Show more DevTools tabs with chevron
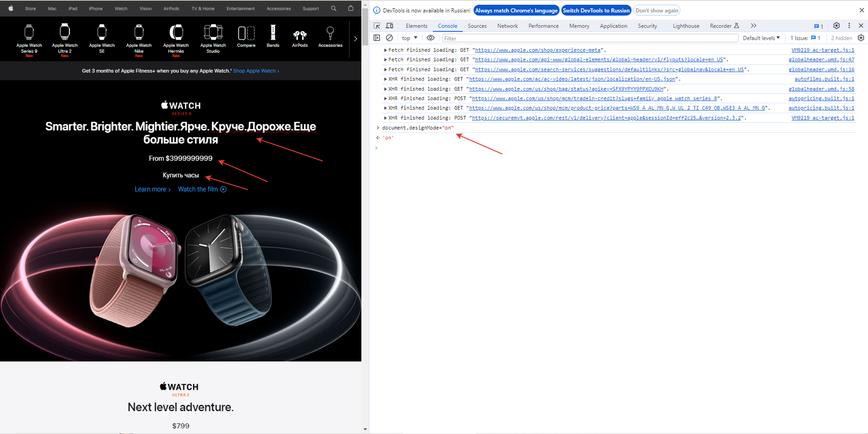Viewport: 868px width, 434px height. [x=753, y=26]
